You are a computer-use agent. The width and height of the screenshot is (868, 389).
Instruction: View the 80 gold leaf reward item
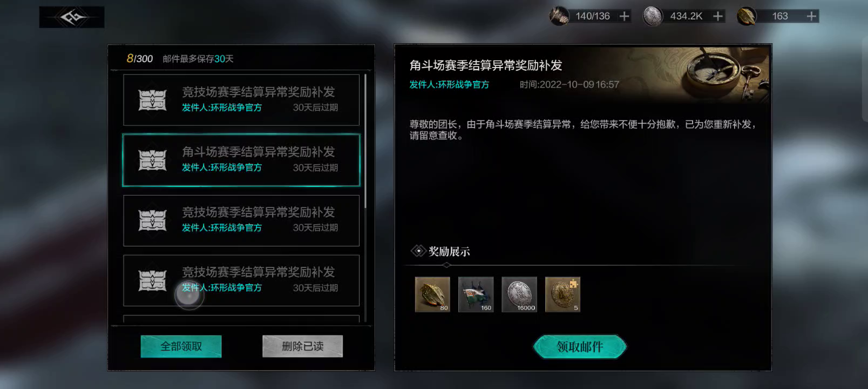tap(432, 294)
